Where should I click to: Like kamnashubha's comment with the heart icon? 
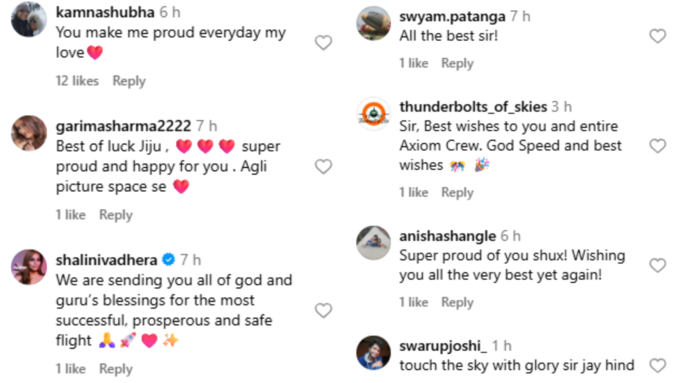[x=323, y=43]
